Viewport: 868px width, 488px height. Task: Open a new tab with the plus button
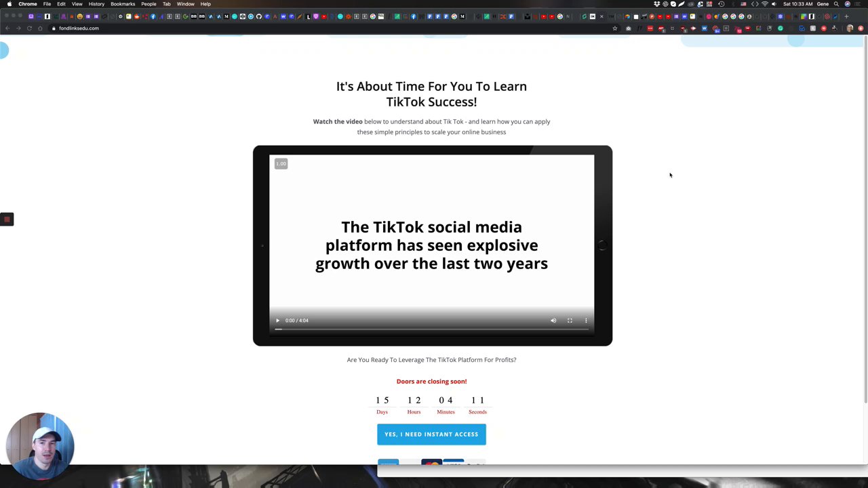pyautogui.click(x=846, y=16)
